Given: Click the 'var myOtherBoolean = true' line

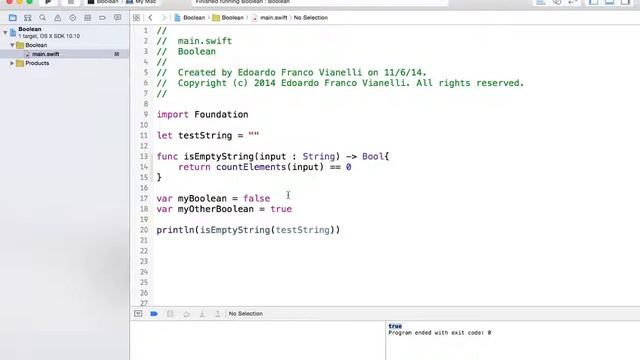Looking at the screenshot, I should 224,209.
